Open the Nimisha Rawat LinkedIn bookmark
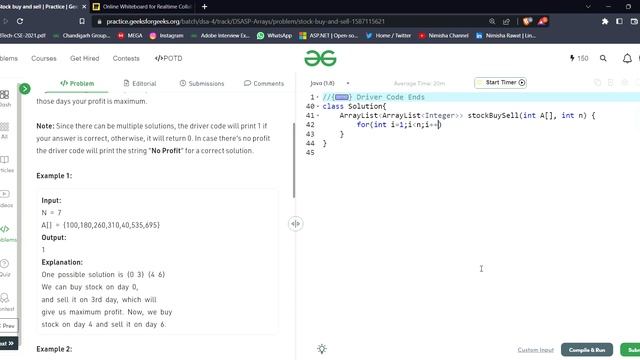 506,36
